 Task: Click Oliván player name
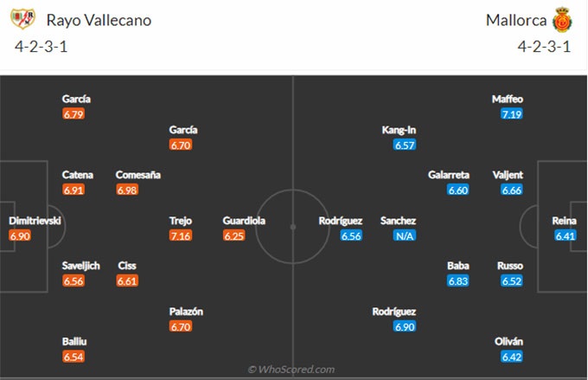tap(508, 341)
